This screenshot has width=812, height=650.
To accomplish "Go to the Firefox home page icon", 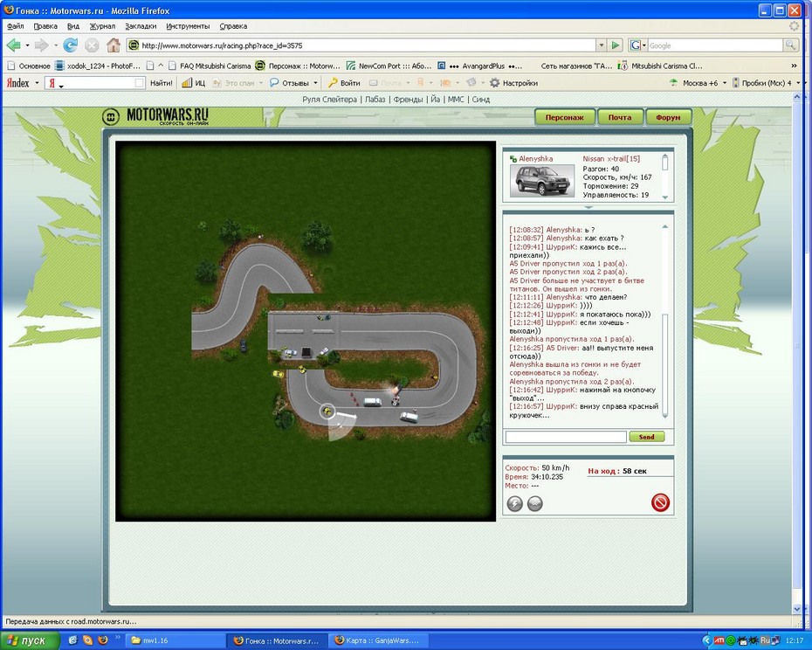I will (114, 45).
